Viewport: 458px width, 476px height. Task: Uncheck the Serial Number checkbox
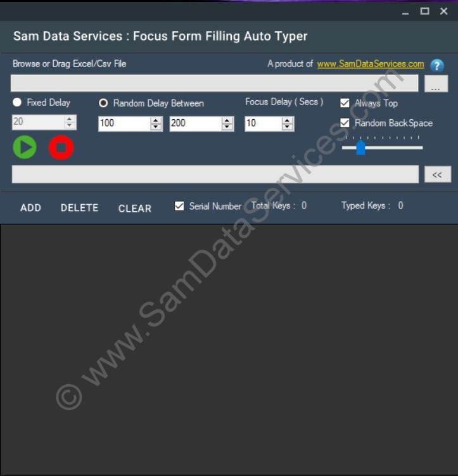click(179, 206)
